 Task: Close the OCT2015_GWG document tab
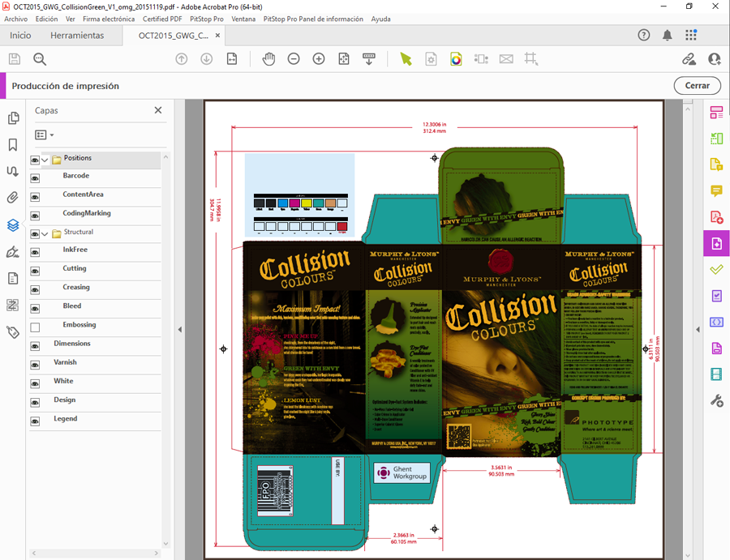[217, 36]
